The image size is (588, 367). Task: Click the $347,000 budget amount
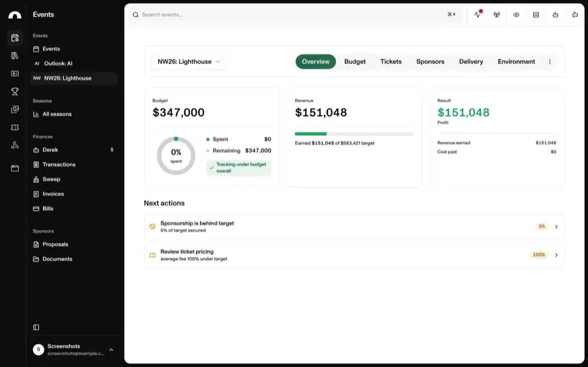[178, 112]
